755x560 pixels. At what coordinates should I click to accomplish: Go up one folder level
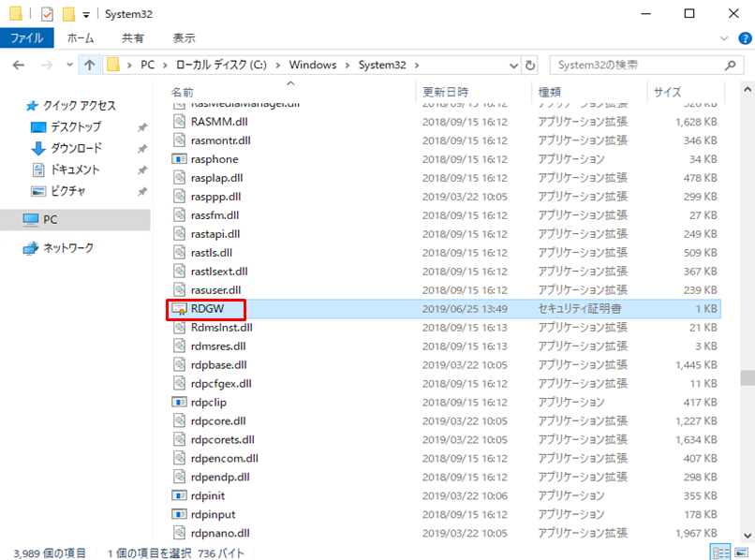click(90, 65)
